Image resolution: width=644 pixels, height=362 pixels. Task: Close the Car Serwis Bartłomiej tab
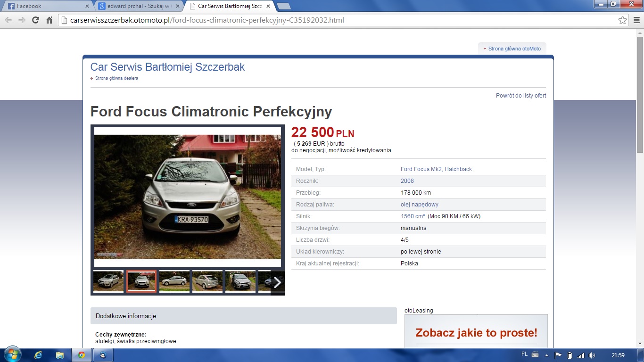point(269,6)
